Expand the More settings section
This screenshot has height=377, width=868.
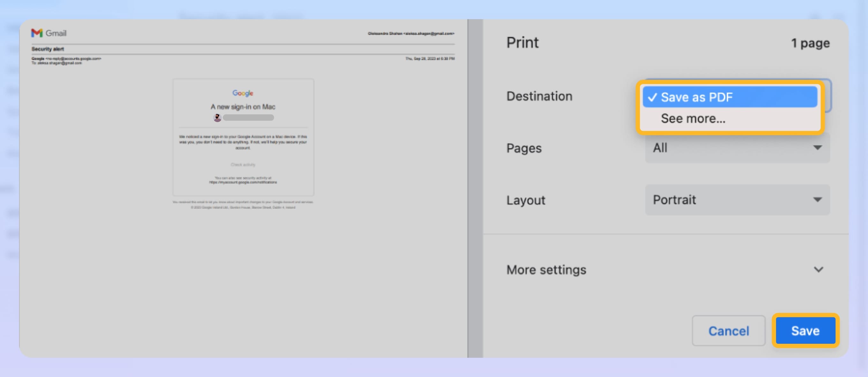(547, 269)
